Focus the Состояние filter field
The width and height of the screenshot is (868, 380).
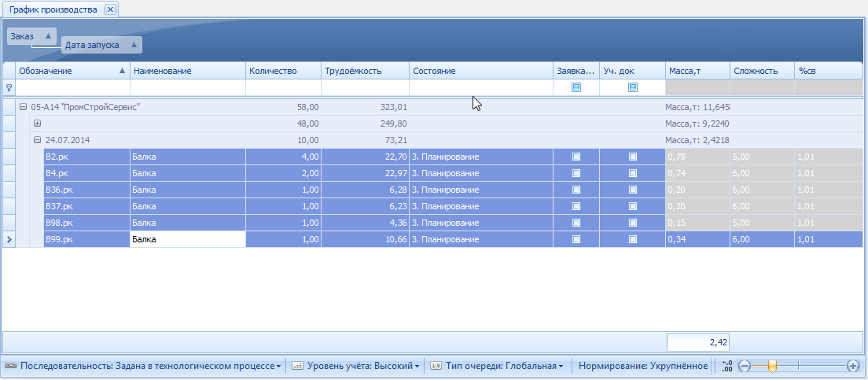(x=481, y=87)
